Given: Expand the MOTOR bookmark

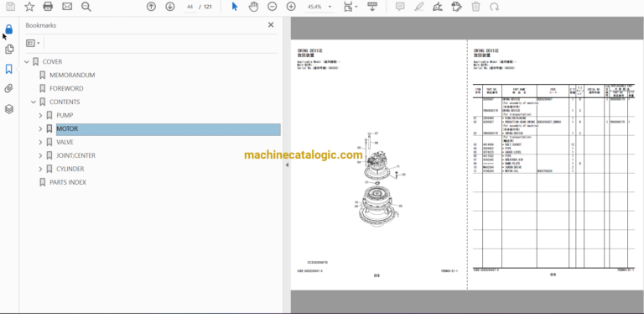Looking at the screenshot, I should (x=40, y=128).
